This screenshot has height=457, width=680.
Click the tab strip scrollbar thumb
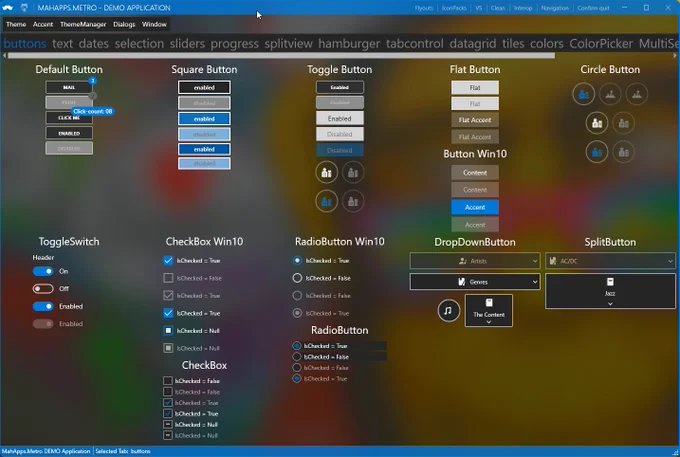(x=281, y=55)
